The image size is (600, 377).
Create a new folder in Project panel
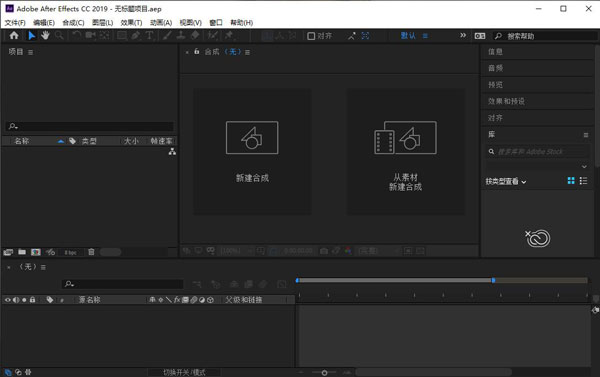click(x=22, y=252)
